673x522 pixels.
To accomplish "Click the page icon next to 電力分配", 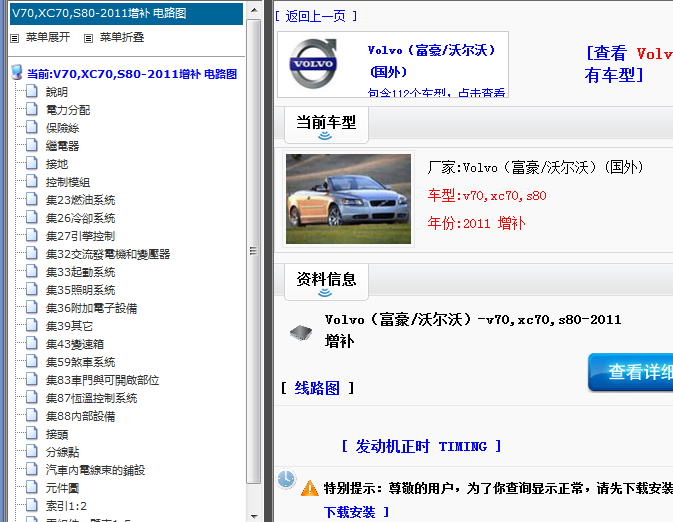I will coord(32,109).
